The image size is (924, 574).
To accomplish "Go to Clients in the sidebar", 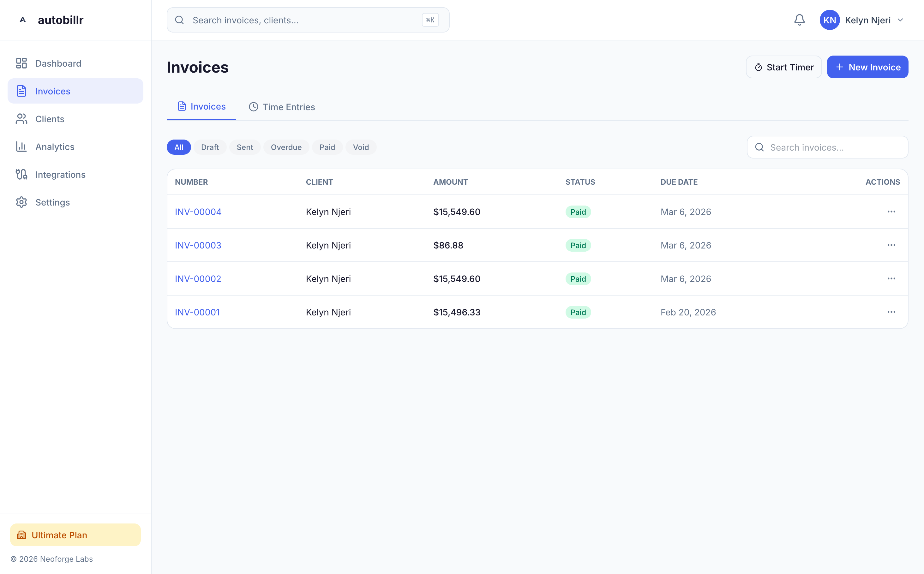I will [50, 119].
